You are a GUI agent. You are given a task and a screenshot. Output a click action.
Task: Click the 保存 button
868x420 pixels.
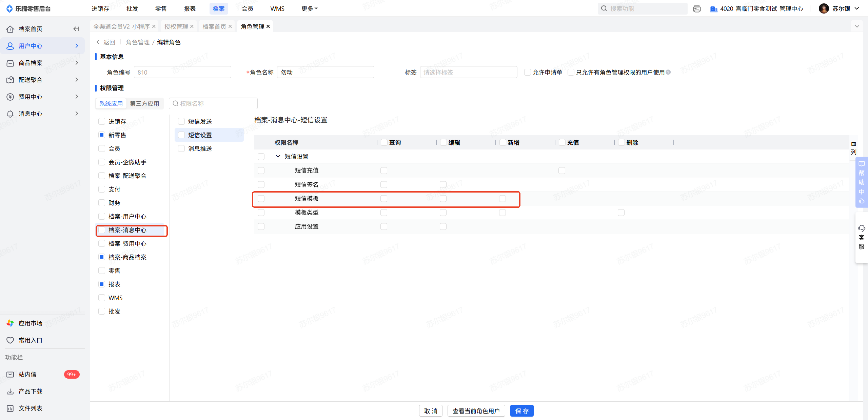[521, 411]
